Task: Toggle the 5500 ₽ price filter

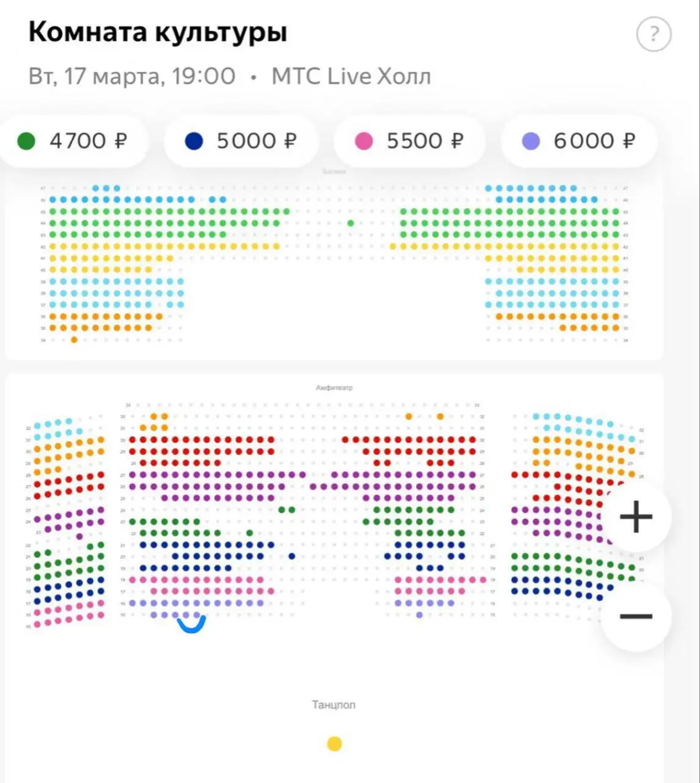Action: coord(410,141)
